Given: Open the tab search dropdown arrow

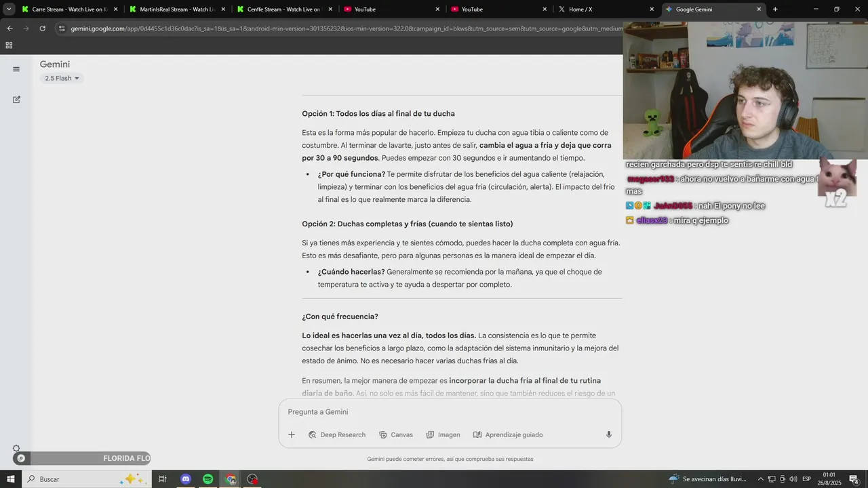Looking at the screenshot, I should pos(9,9).
